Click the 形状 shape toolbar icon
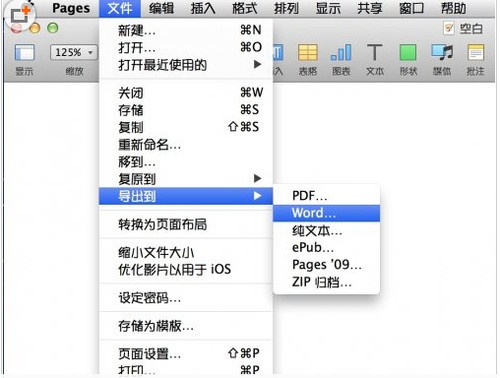Viewport: 500px width, 378px height. point(408,53)
